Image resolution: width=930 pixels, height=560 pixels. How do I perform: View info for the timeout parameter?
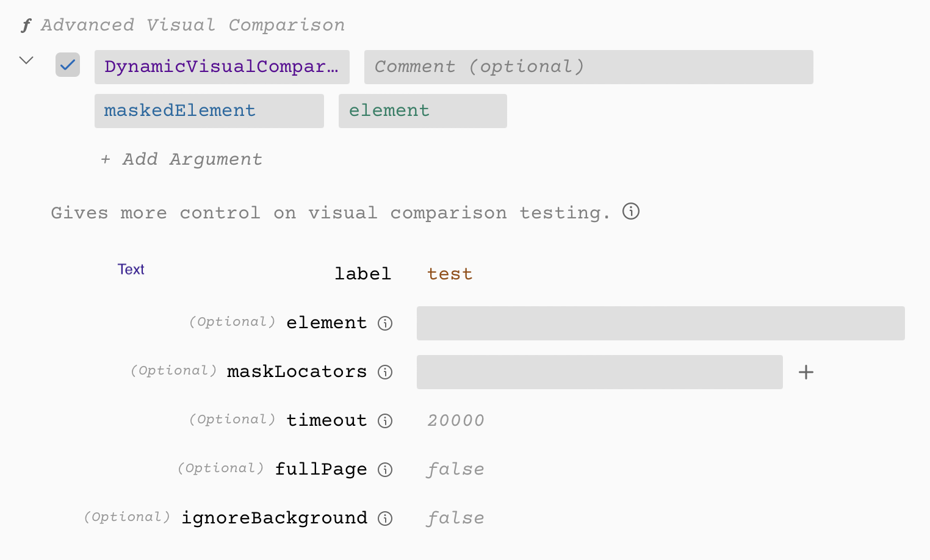point(385,421)
